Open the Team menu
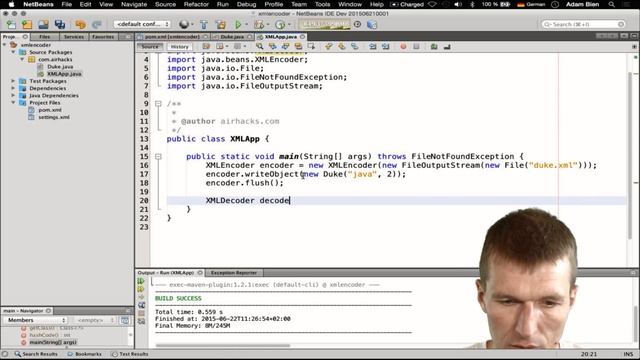The image size is (640, 360). pos(299,4)
